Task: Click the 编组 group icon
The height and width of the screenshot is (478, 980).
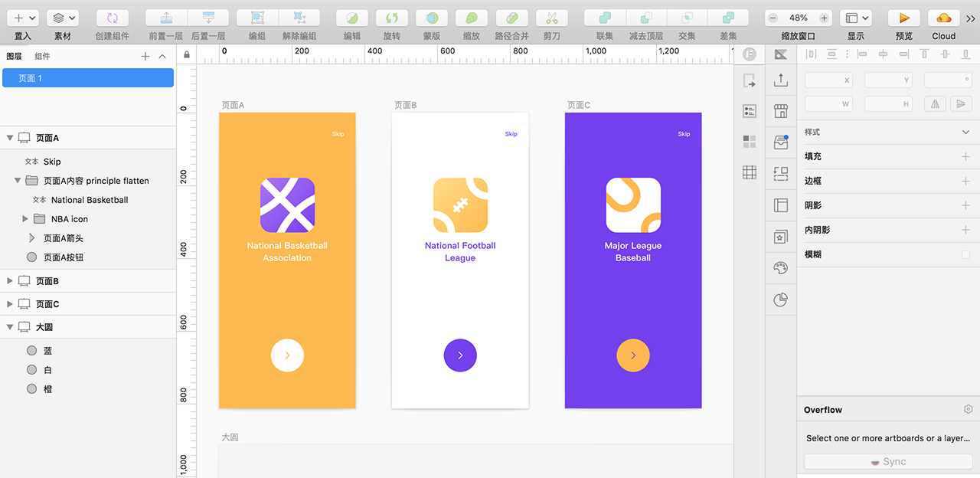Action: (x=257, y=18)
